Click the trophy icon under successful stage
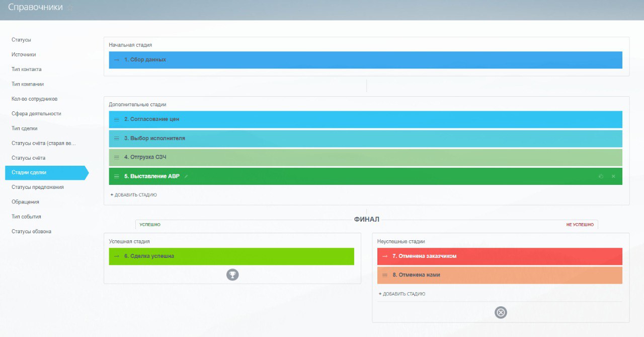The image size is (644, 337). [232, 275]
